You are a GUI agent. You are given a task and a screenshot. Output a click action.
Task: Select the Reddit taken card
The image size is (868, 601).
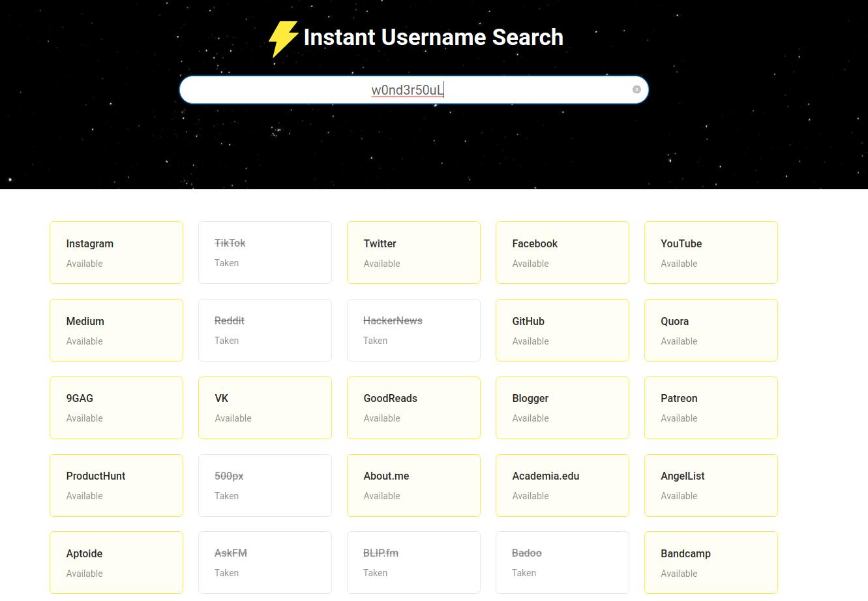tap(265, 330)
